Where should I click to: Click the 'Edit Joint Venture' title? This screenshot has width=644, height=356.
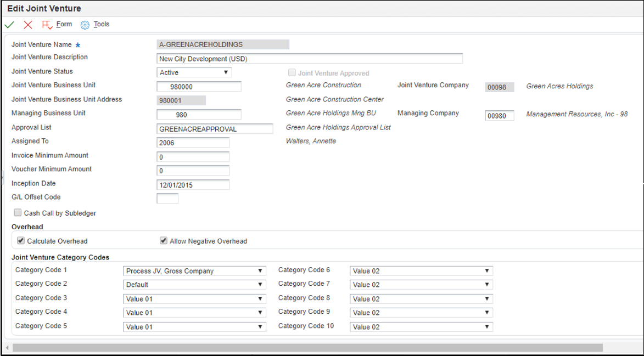(44, 8)
